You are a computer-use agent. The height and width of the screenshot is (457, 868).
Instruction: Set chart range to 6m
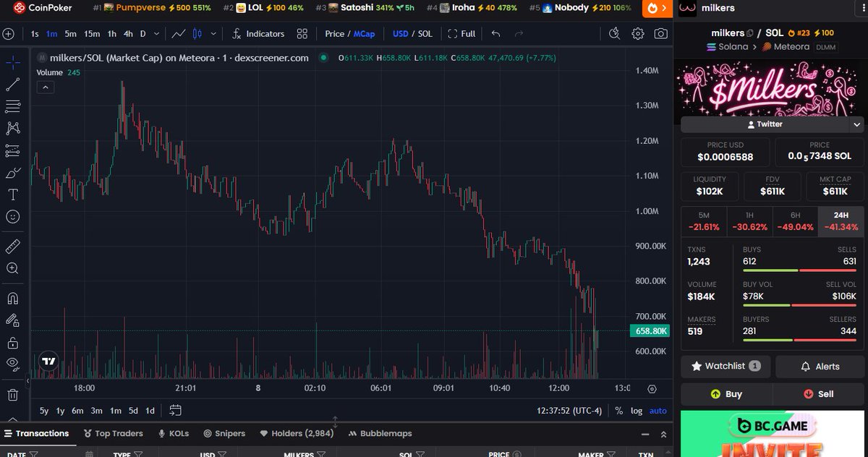click(x=77, y=411)
